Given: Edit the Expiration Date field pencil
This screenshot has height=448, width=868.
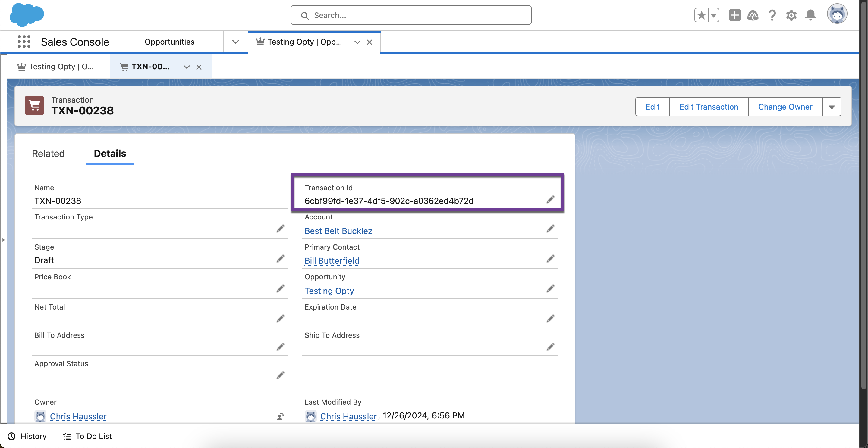Looking at the screenshot, I should click(x=551, y=319).
